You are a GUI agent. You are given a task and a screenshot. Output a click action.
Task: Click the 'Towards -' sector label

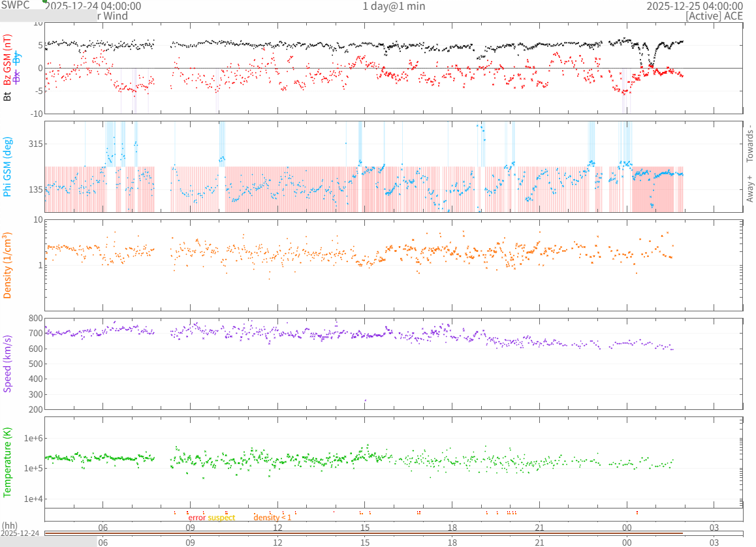pos(750,144)
